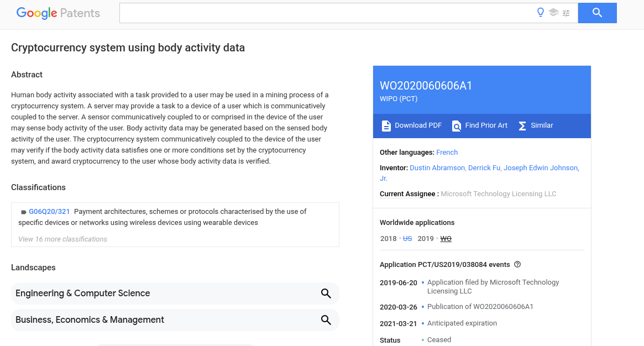The width and height of the screenshot is (644, 346).
Task: Focus the patent search input field
Action: pyautogui.click(x=327, y=13)
